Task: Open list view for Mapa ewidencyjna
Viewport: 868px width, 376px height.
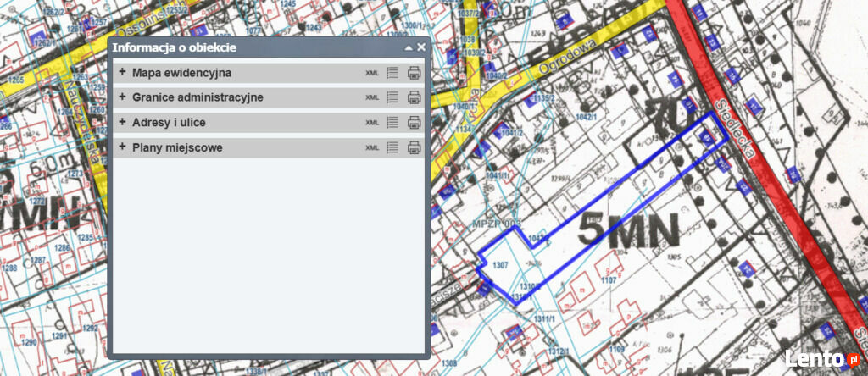Action: pyautogui.click(x=392, y=73)
